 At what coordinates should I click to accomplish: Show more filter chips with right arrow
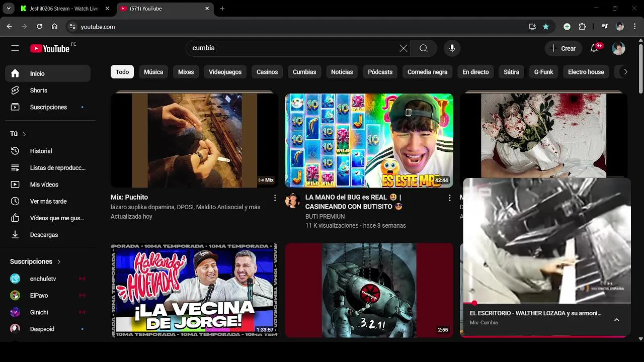pyautogui.click(x=625, y=72)
